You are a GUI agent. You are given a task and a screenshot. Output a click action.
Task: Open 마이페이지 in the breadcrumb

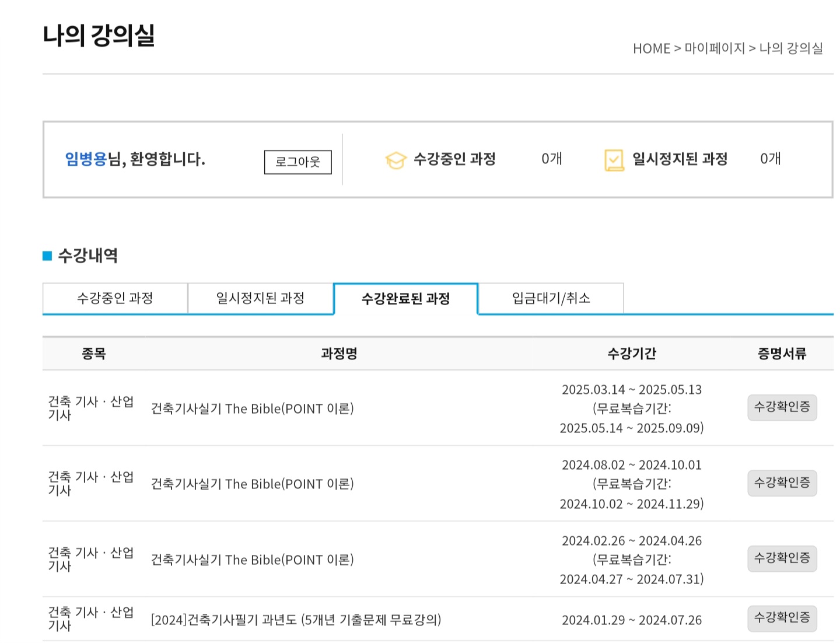click(x=715, y=48)
